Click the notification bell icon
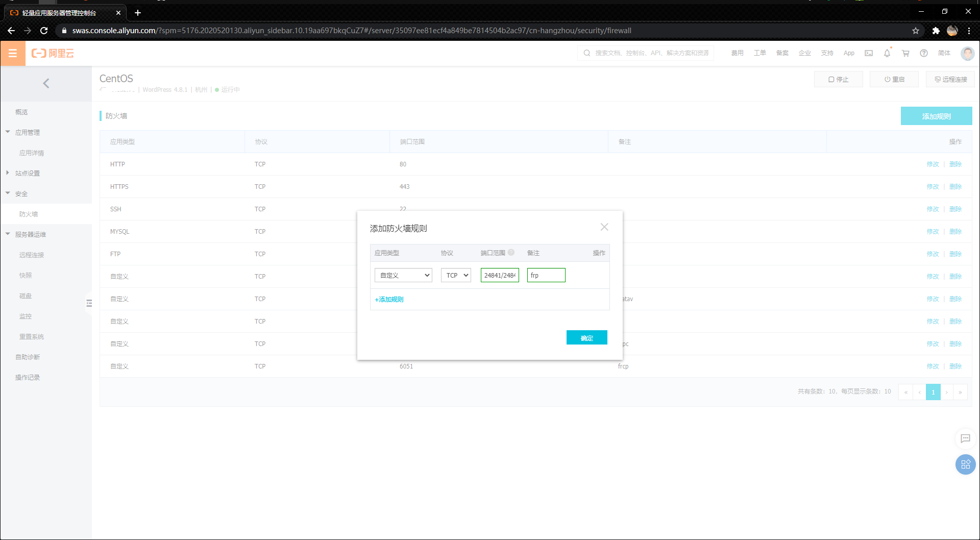 tap(887, 53)
